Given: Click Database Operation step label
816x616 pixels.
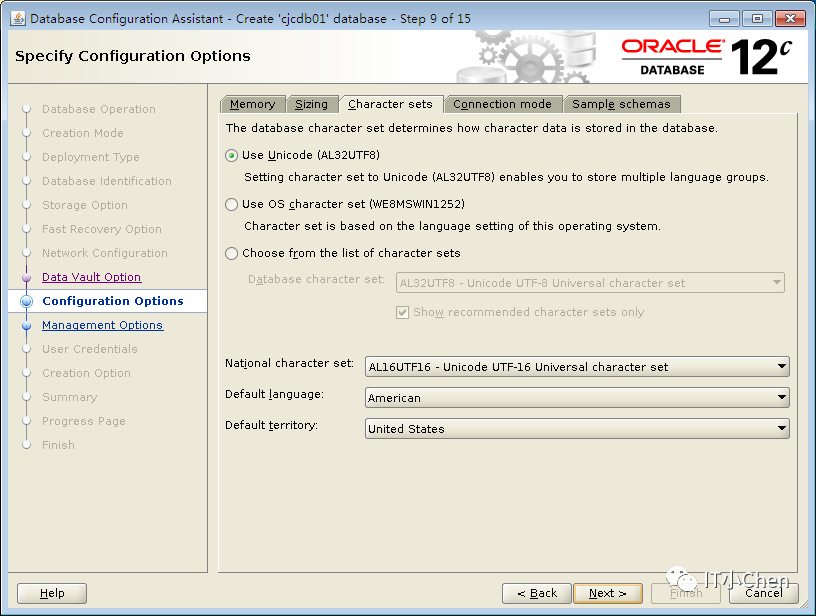Looking at the screenshot, I should click(x=99, y=109).
